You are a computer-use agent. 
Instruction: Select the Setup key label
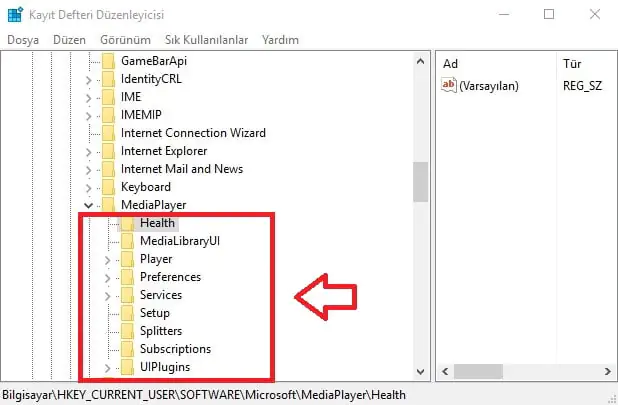[155, 313]
